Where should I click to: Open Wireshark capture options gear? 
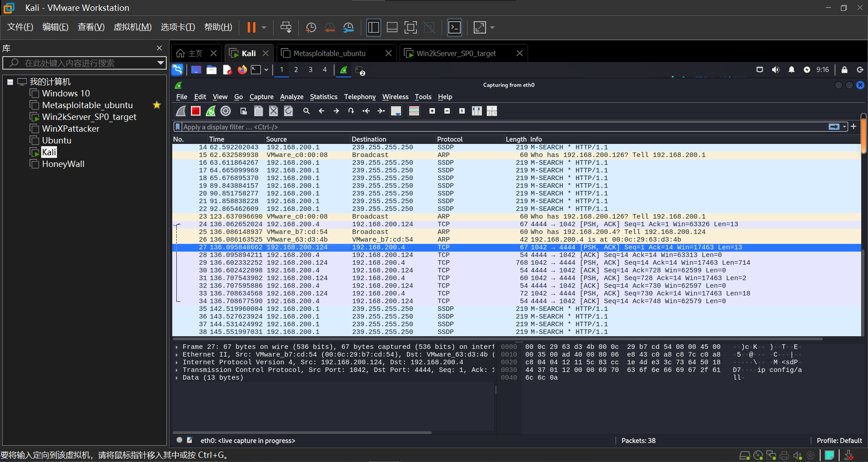click(226, 111)
